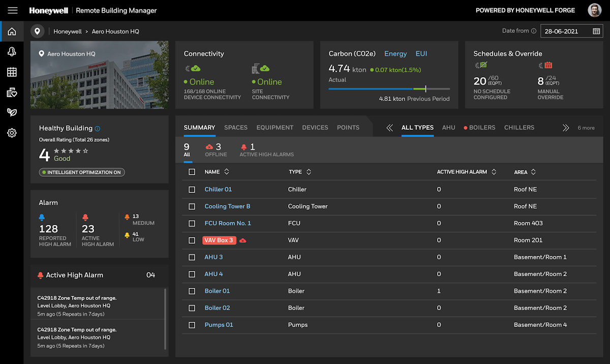Click Aero Houston HQ pin on the photo
Viewport: 610px width, 364px height.
pos(42,54)
